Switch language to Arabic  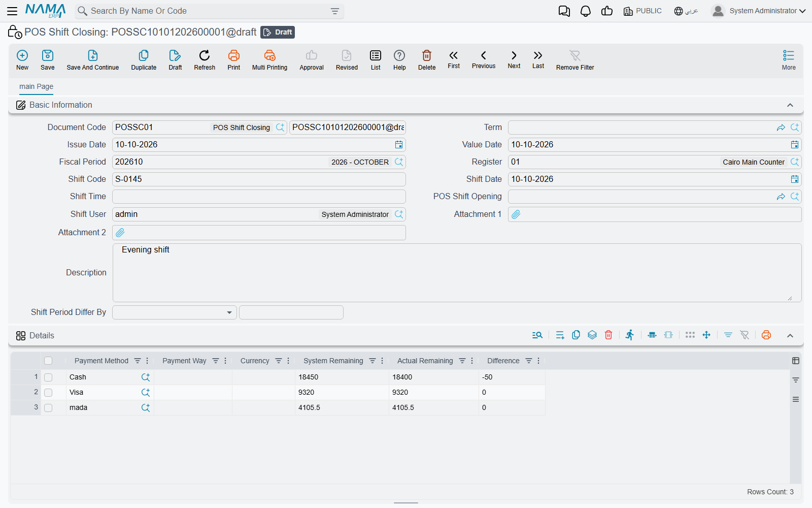pyautogui.click(x=686, y=11)
